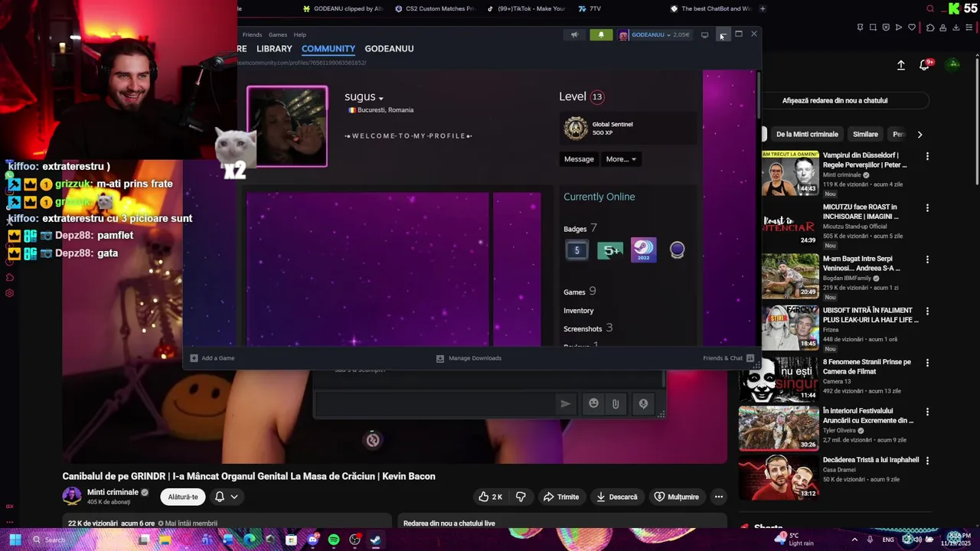
Task: Expand the sugus name history dropdown
Action: tap(381, 98)
